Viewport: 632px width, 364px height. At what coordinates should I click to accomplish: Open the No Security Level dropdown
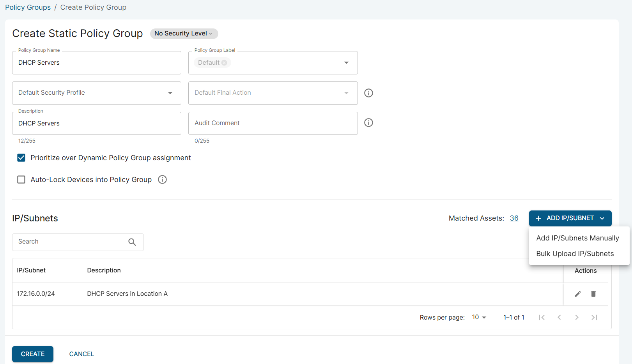(184, 34)
